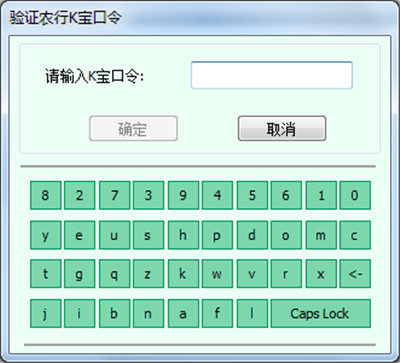
Task: Tap the 8 key on virtual keypad
Action: [x=46, y=195]
